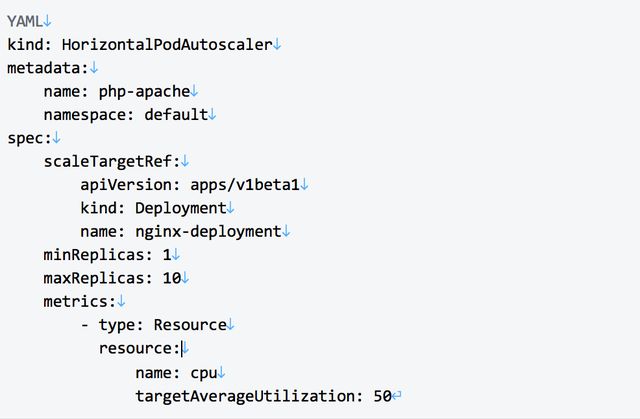This screenshot has width=640, height=419.
Task: Click the maxReplicas value 10
Action: [x=171, y=278]
